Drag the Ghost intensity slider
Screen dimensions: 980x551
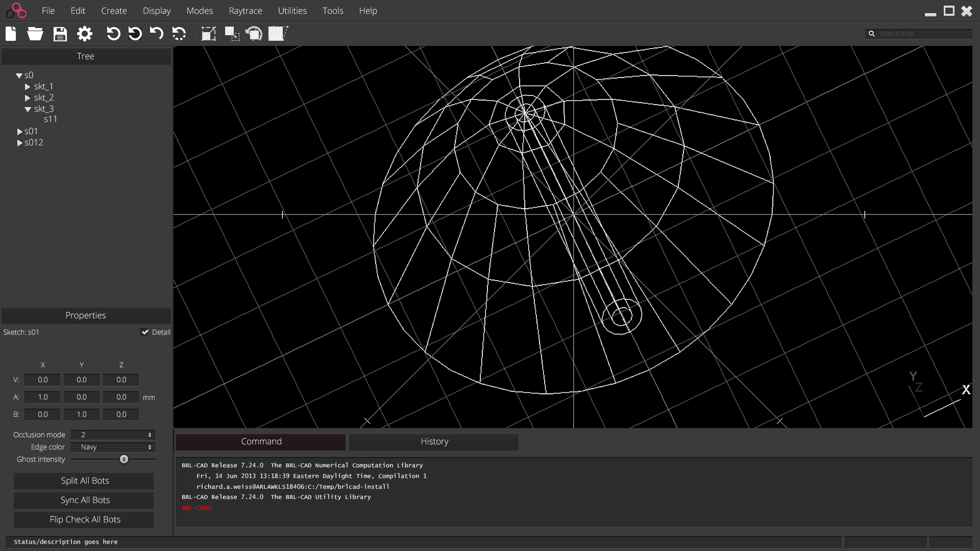pos(124,459)
